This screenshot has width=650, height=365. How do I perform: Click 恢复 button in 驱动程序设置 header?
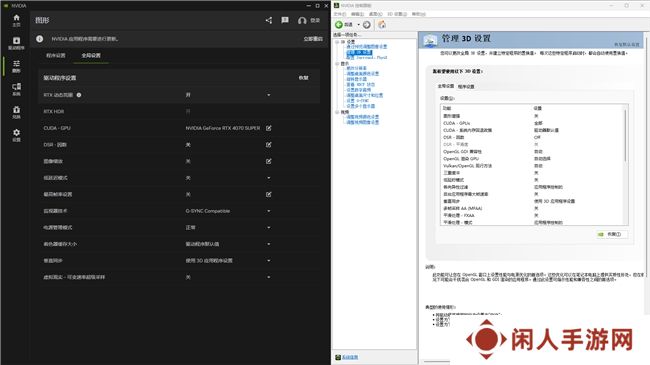coord(303,78)
